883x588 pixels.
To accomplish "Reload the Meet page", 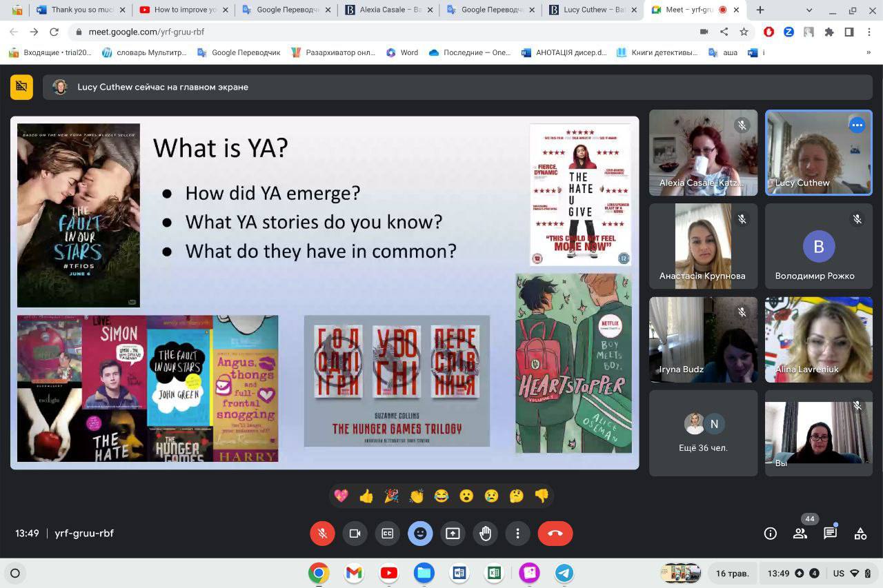I will tap(54, 32).
